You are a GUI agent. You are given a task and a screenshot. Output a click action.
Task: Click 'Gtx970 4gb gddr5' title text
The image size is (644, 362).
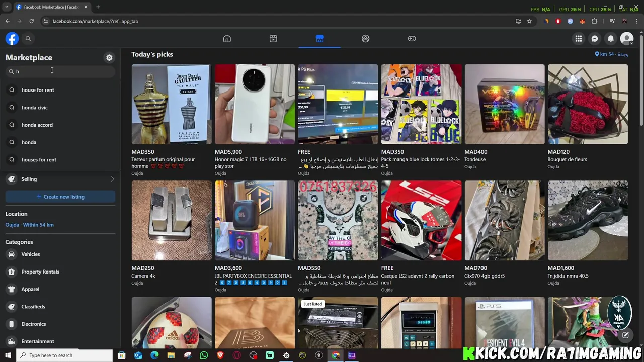[485, 276]
